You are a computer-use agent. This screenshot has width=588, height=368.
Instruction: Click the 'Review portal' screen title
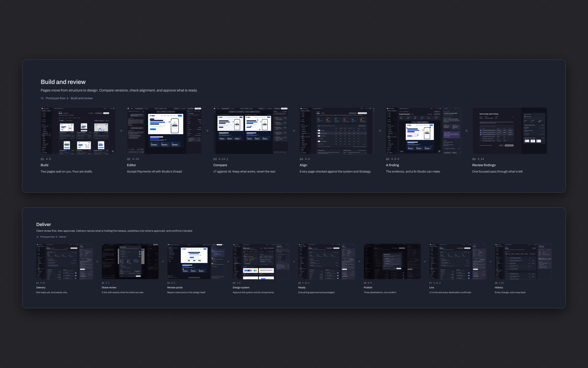(x=175, y=287)
